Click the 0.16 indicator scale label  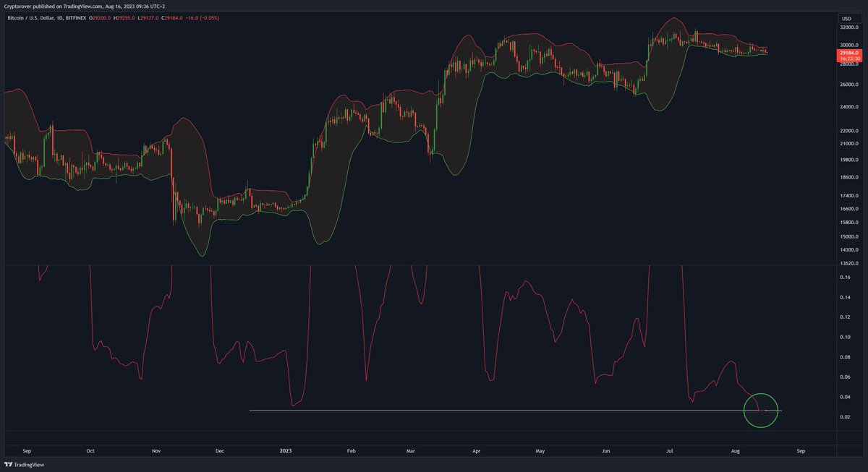pos(845,277)
